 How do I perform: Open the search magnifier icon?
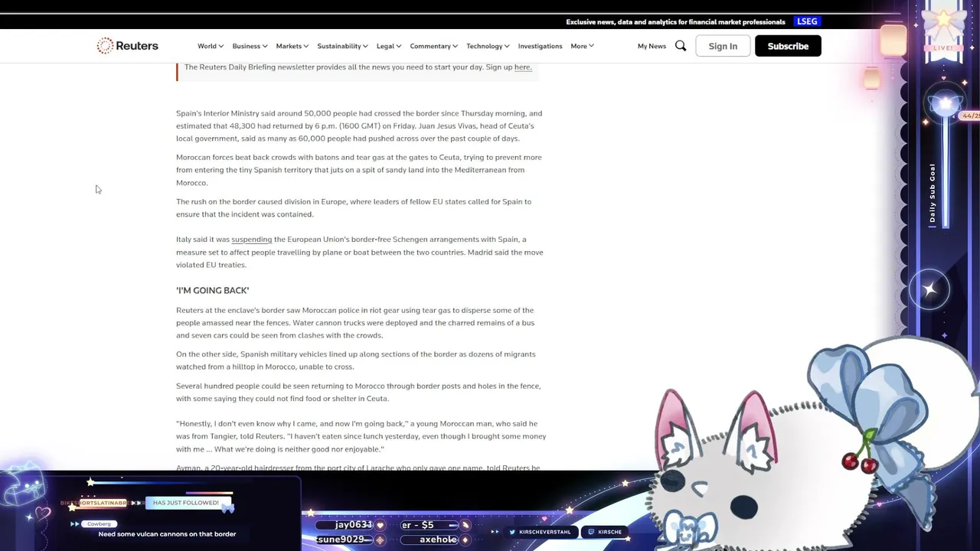click(x=681, y=46)
